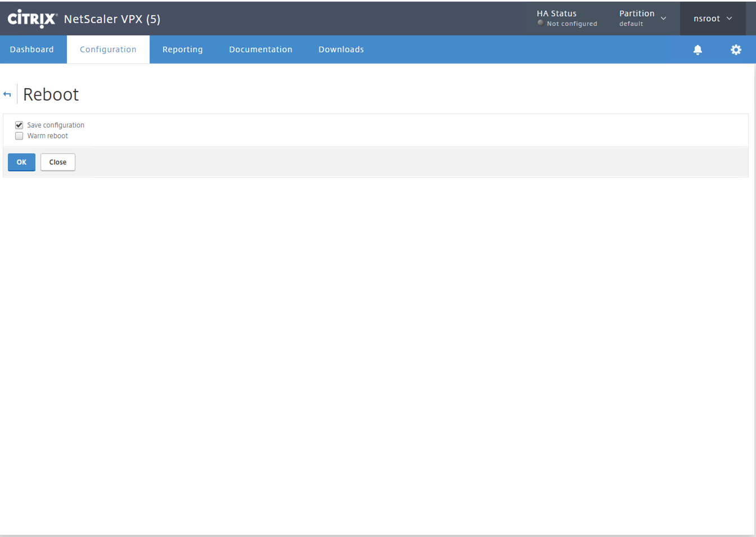Click the HA Status indicator dot
The height and width of the screenshot is (537, 756).
click(x=540, y=23)
